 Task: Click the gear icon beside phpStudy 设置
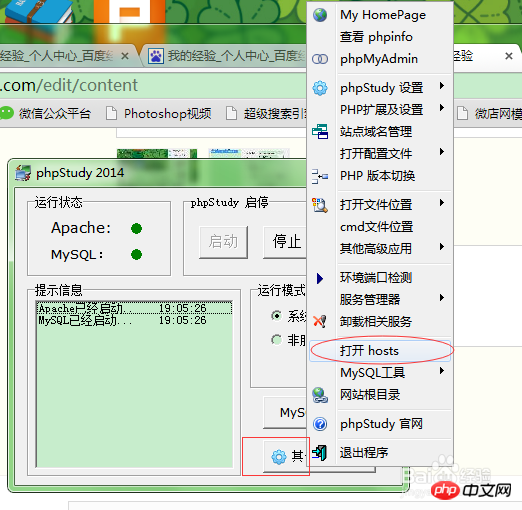320,88
